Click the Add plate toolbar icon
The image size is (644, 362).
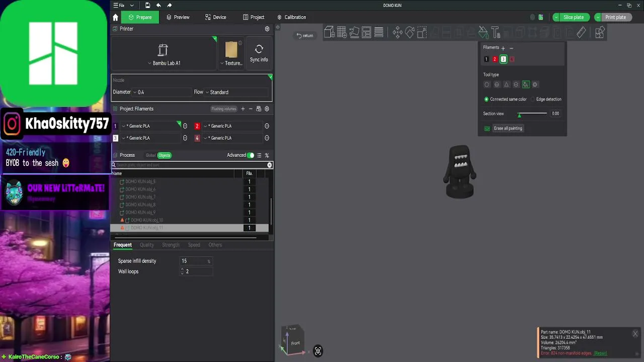click(x=342, y=33)
